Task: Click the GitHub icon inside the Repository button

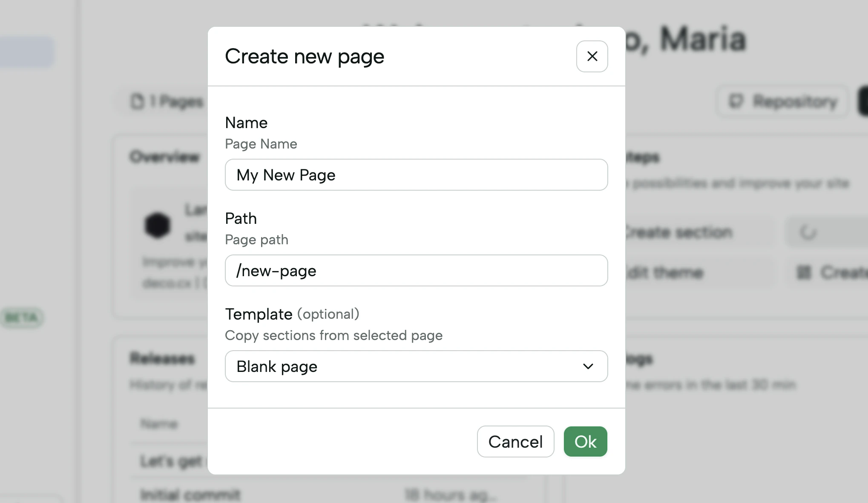Action: [736, 101]
